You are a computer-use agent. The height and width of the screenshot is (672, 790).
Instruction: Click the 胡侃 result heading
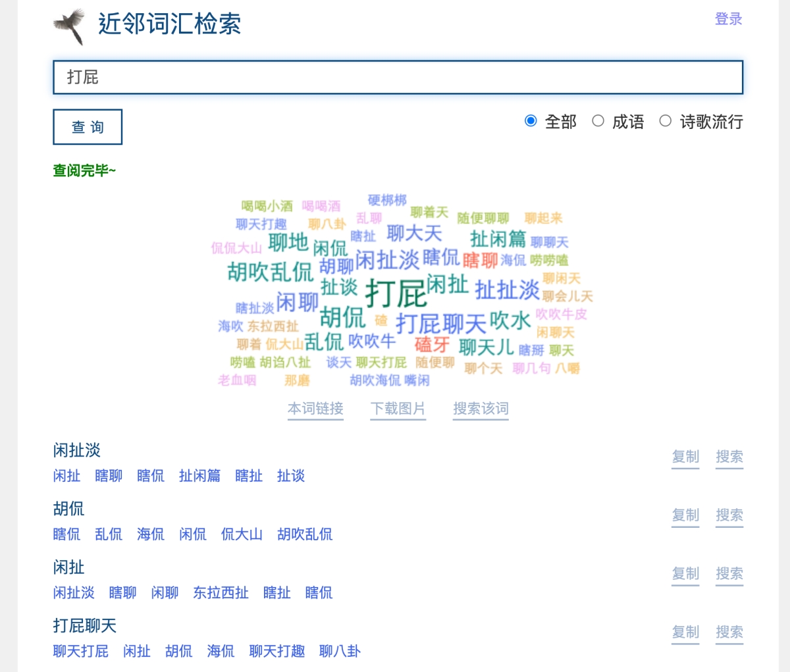[68, 509]
